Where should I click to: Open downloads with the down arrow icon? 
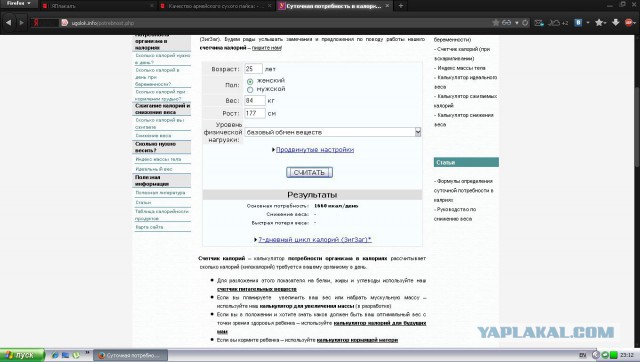point(616,23)
